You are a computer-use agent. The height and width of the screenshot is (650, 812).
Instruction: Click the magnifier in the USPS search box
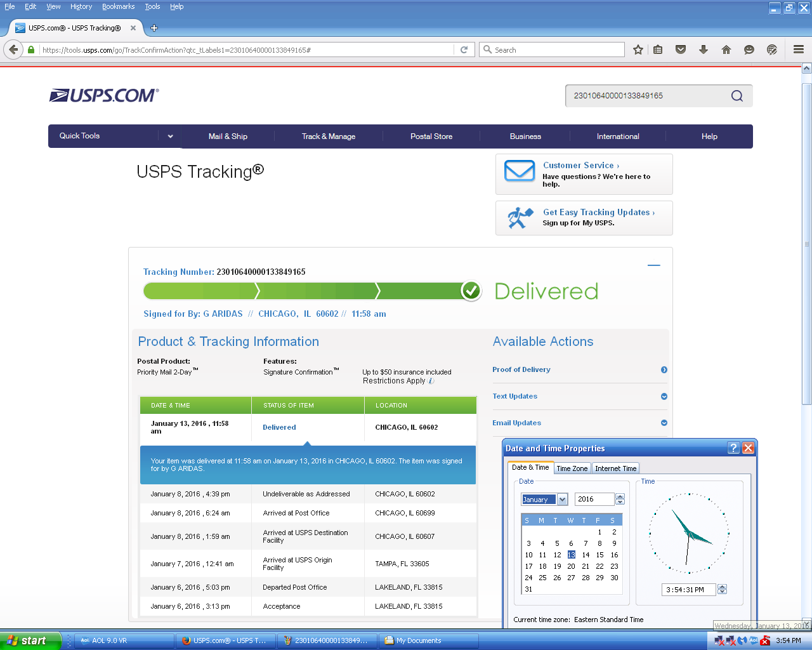click(737, 96)
